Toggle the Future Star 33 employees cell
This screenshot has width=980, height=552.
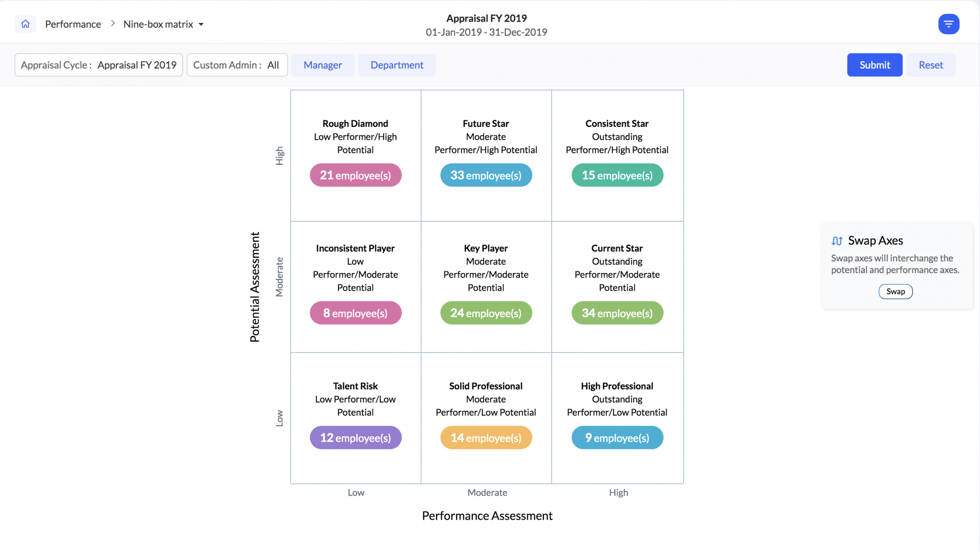coord(486,175)
